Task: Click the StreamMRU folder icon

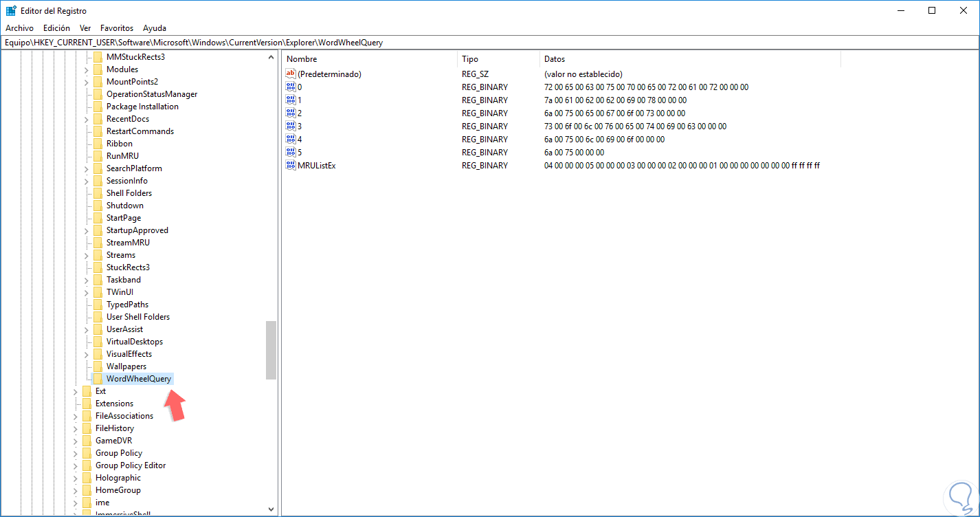Action: (98, 243)
